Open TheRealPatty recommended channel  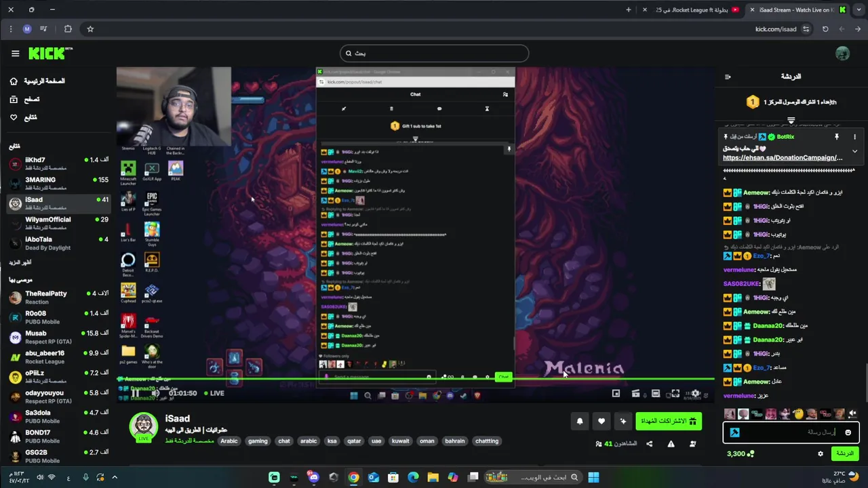58,298
